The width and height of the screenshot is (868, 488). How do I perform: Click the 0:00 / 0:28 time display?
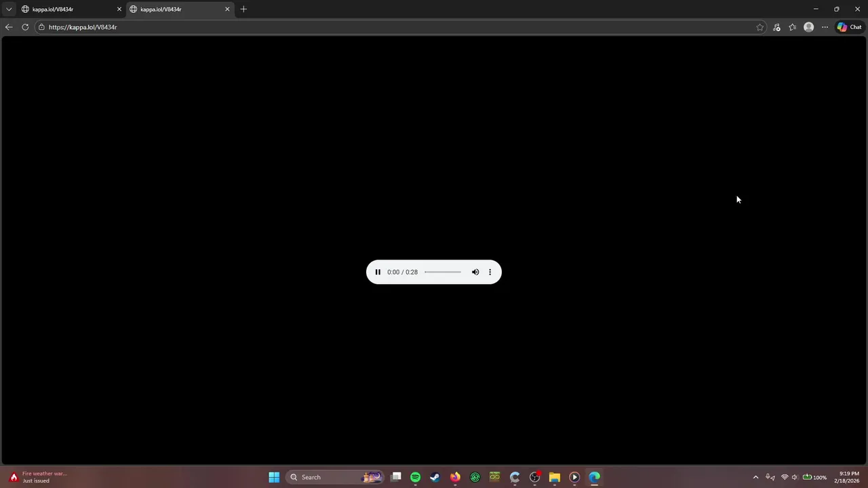(x=402, y=272)
